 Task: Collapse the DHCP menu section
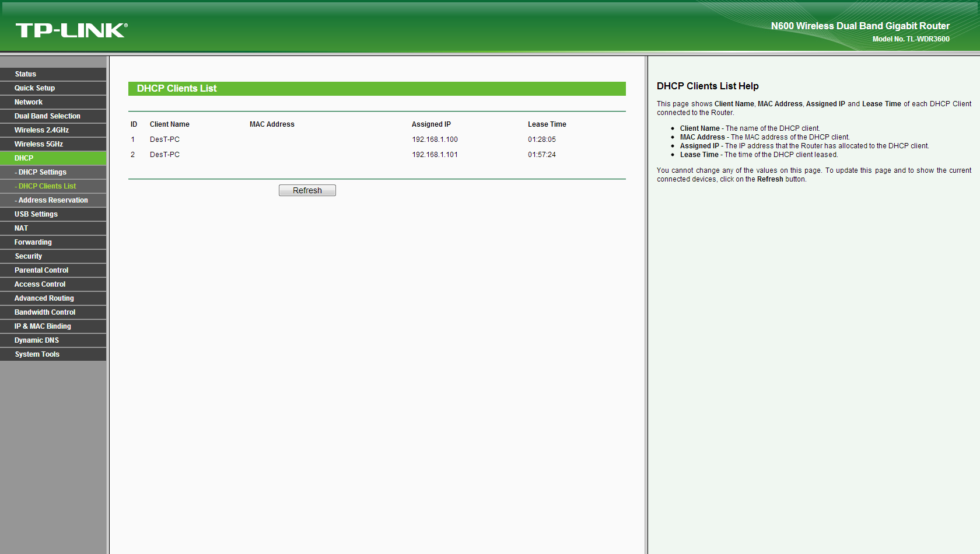point(53,158)
